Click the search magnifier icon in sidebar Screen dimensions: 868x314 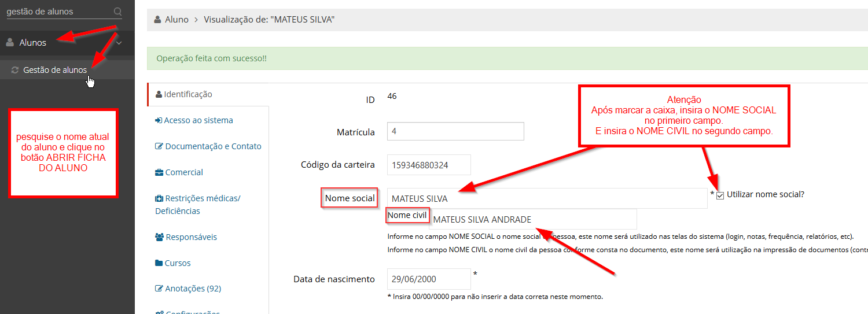click(118, 12)
